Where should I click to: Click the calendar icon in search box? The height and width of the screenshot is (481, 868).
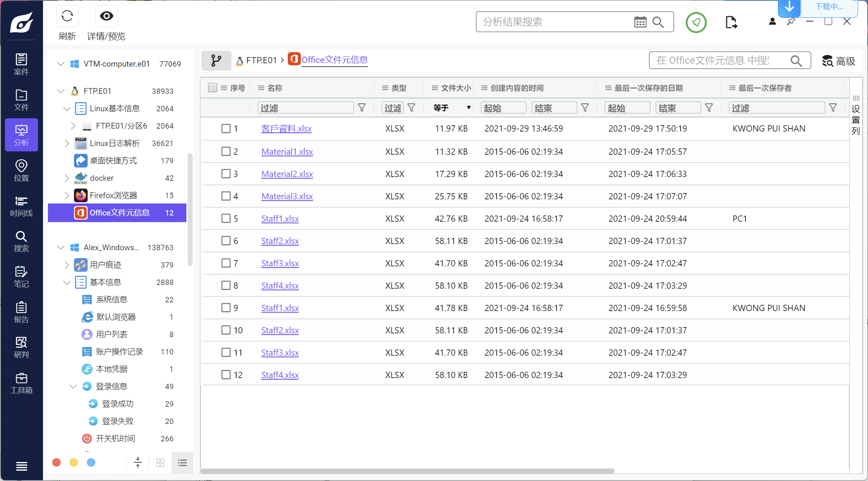pyautogui.click(x=640, y=22)
